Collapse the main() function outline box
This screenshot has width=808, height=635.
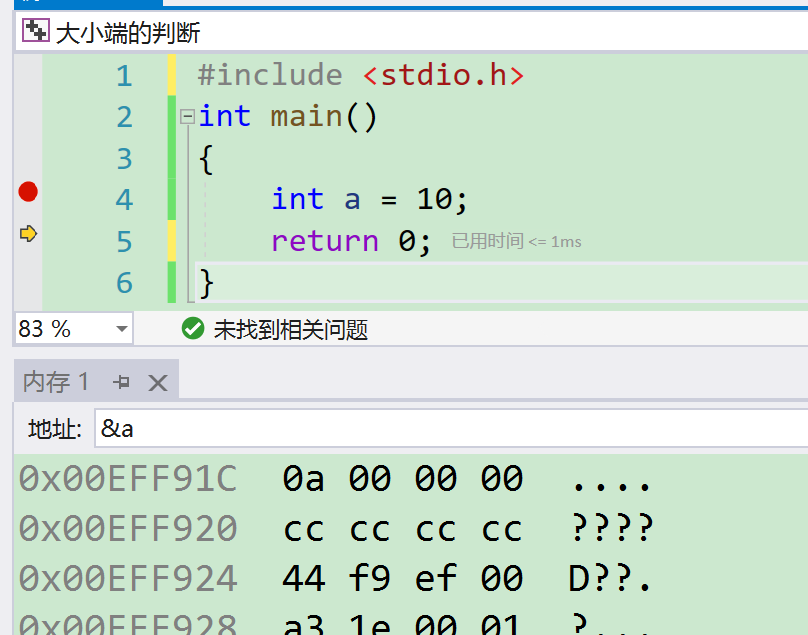[x=187, y=116]
